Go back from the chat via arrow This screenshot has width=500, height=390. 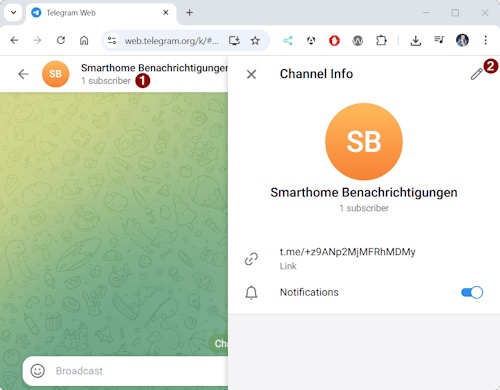point(23,74)
